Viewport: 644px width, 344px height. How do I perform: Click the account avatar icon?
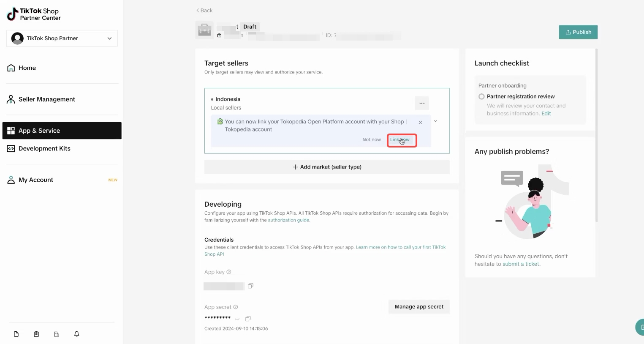(17, 38)
